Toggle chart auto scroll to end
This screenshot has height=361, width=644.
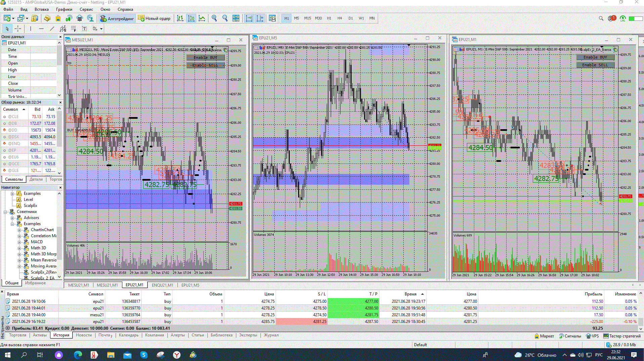249,19
